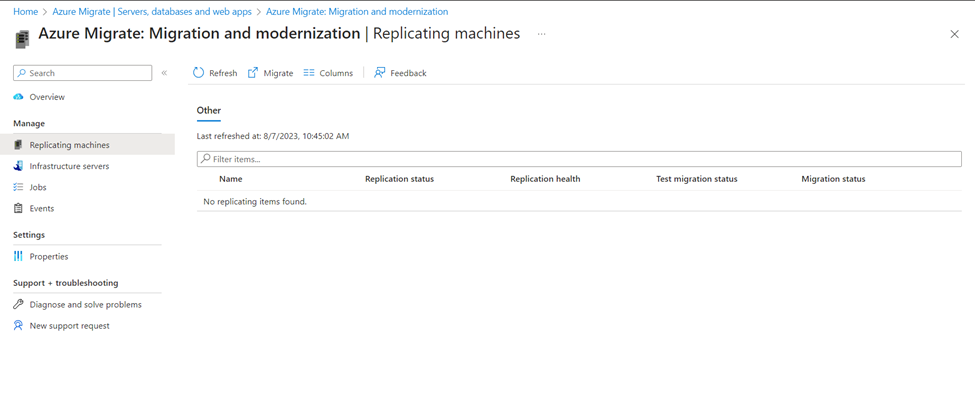This screenshot has width=975, height=411.
Task: Click the Feedback toolbar button
Action: click(400, 73)
